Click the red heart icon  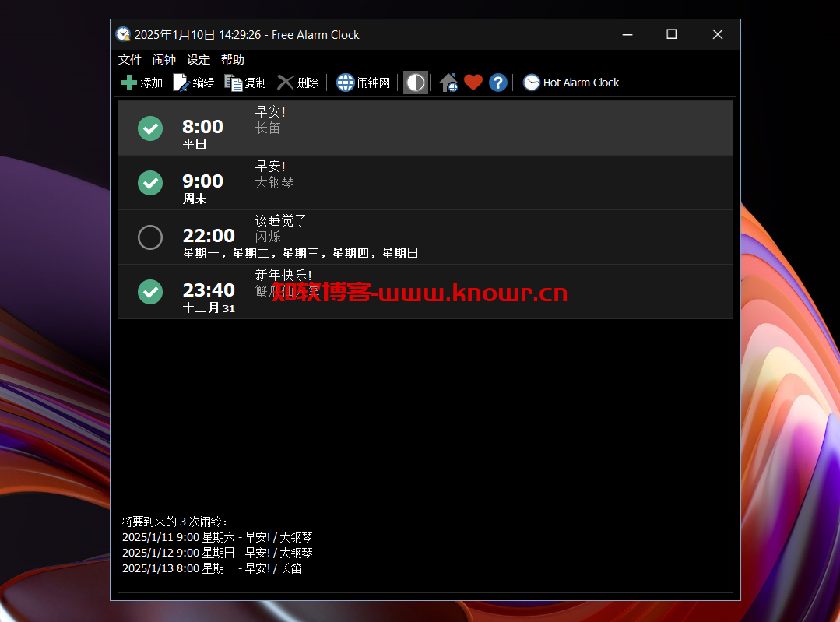[473, 83]
